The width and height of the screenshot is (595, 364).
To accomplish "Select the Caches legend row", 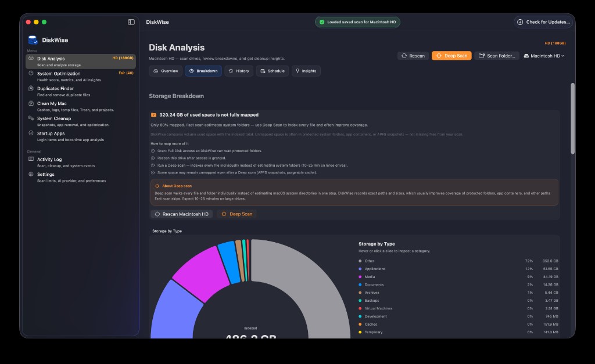I will (x=458, y=324).
